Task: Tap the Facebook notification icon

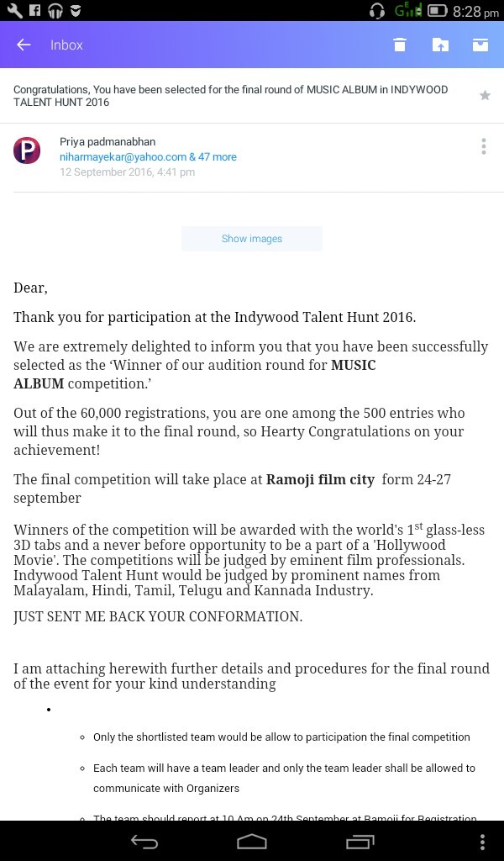Action: tap(34, 11)
